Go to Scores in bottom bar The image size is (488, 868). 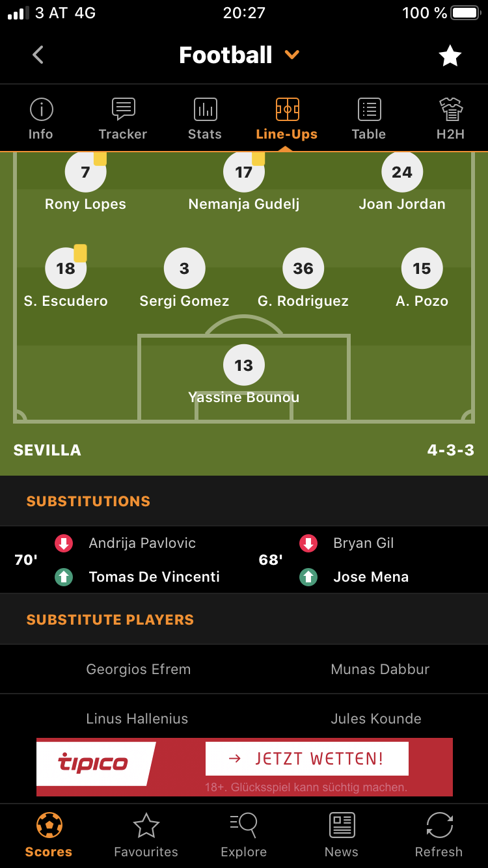[x=49, y=835]
